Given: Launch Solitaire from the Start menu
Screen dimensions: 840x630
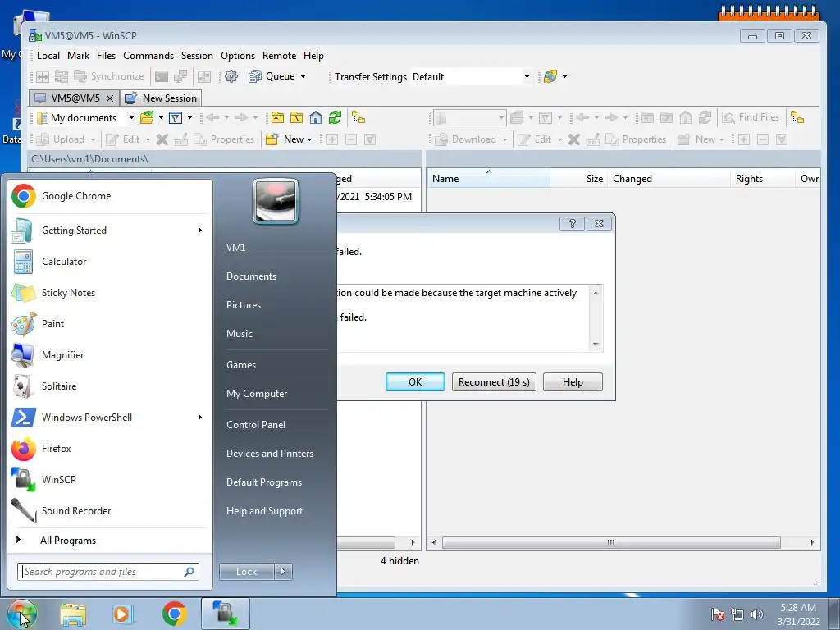Looking at the screenshot, I should [110, 386].
